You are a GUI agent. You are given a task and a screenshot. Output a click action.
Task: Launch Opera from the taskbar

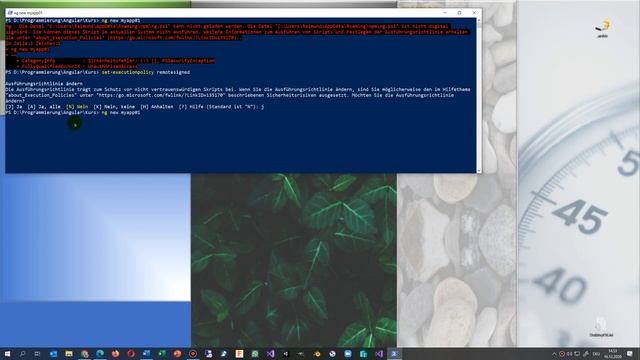131,353
